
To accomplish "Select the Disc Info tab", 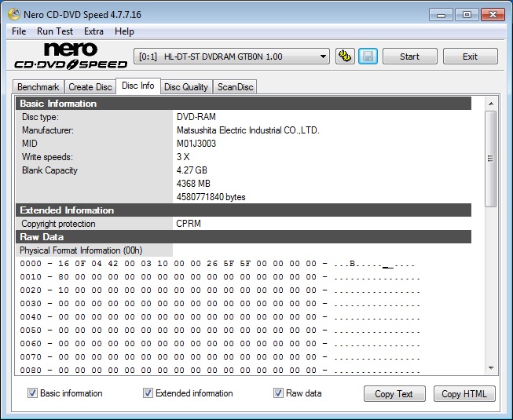I will point(138,86).
